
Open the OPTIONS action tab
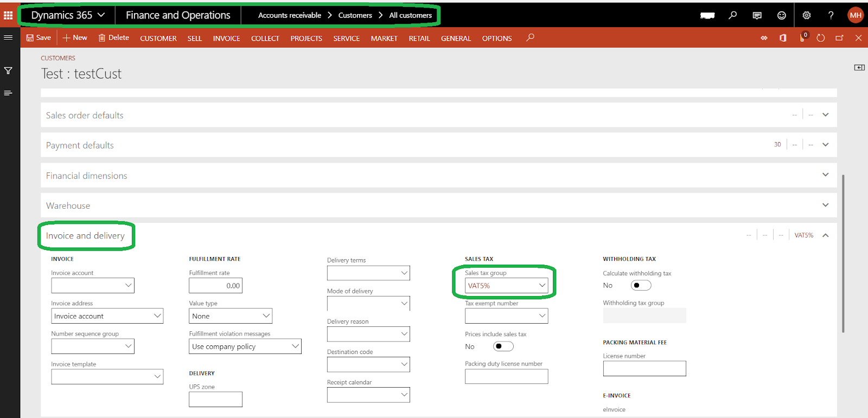coord(497,38)
